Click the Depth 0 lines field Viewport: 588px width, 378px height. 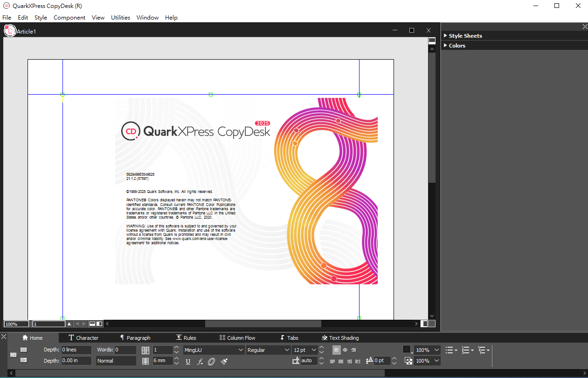pyautogui.click(x=76, y=350)
